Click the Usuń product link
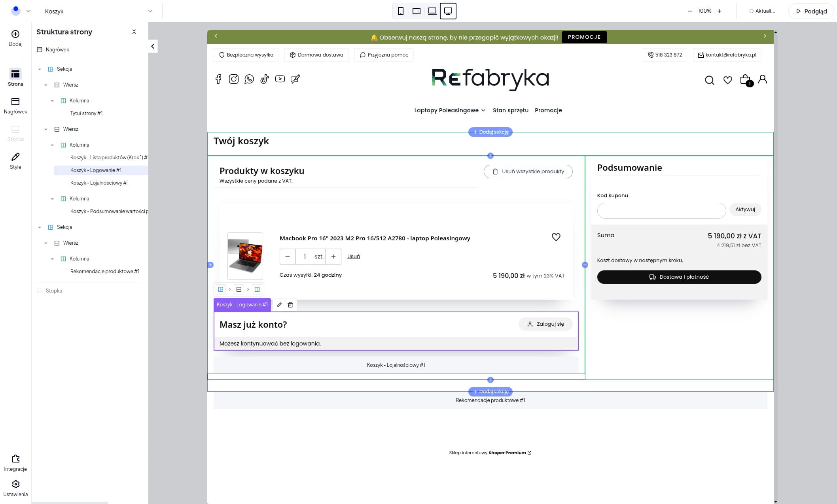 tap(354, 257)
